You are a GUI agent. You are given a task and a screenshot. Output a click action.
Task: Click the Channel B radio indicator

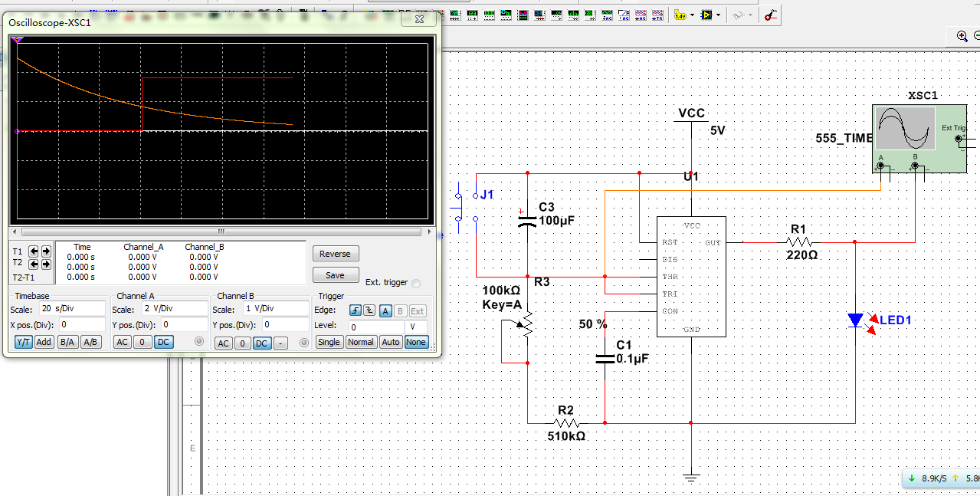click(303, 343)
